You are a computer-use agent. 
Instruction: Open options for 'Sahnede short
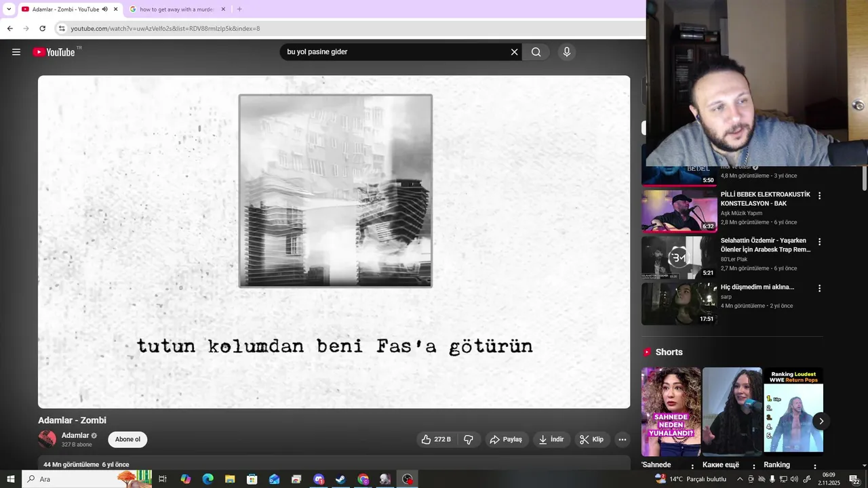click(692, 466)
